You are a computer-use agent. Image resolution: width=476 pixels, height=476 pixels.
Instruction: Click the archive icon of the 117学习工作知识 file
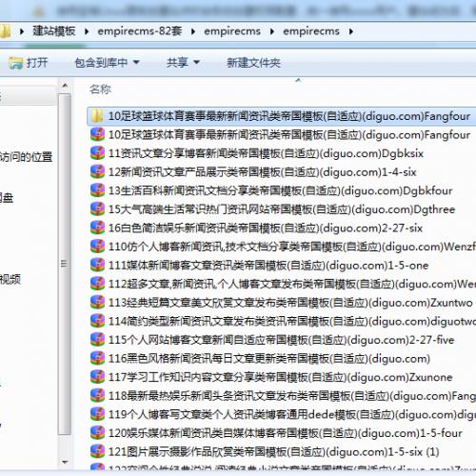(97, 377)
